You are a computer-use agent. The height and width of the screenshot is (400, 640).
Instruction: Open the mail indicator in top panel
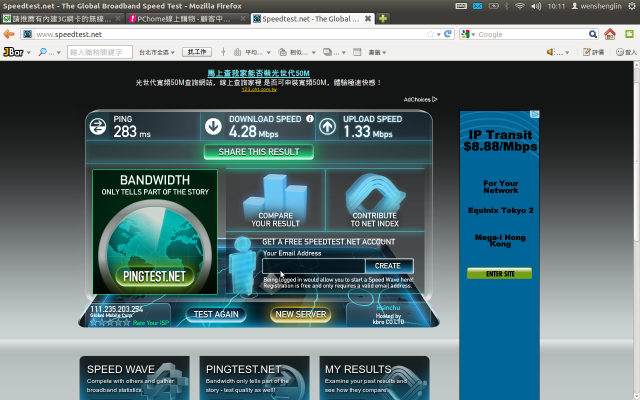(x=477, y=6)
